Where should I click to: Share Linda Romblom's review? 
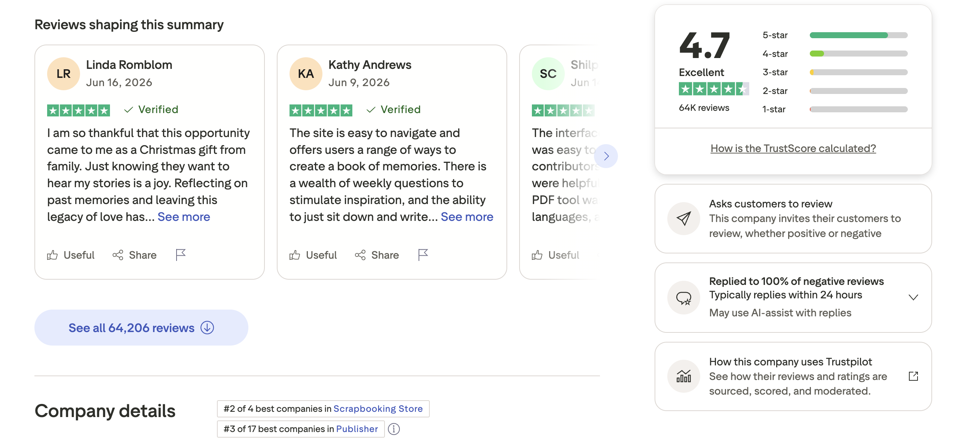134,255
